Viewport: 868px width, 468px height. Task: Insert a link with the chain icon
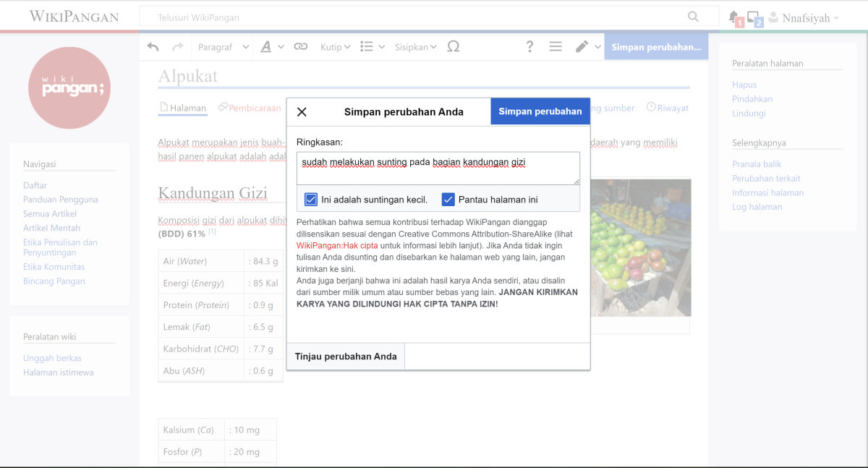[x=300, y=46]
